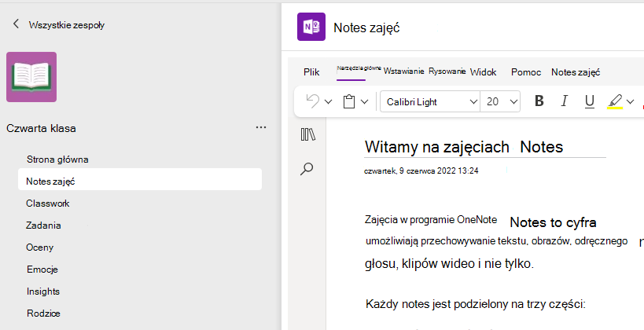Switch to the Wstawianie tab
Screen dimensions: 644x330
[x=403, y=71]
